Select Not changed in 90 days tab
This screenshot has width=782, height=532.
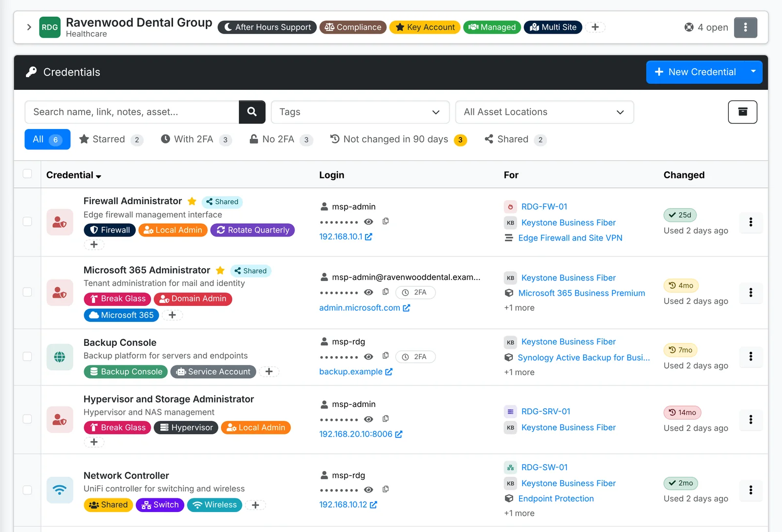(x=398, y=139)
